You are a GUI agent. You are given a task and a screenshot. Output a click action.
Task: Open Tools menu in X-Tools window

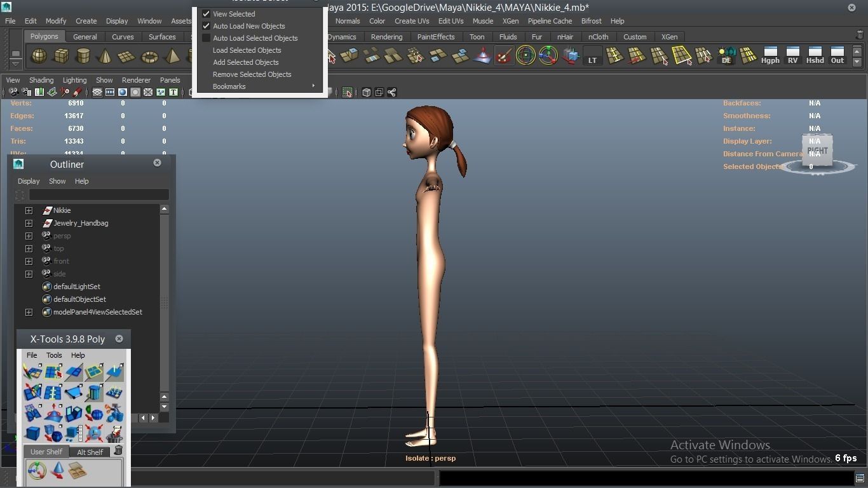coord(54,355)
